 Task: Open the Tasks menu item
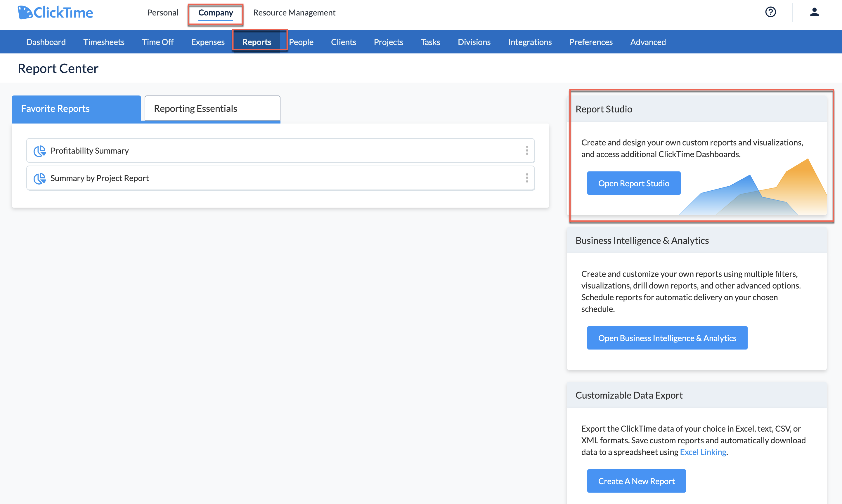[x=430, y=42]
